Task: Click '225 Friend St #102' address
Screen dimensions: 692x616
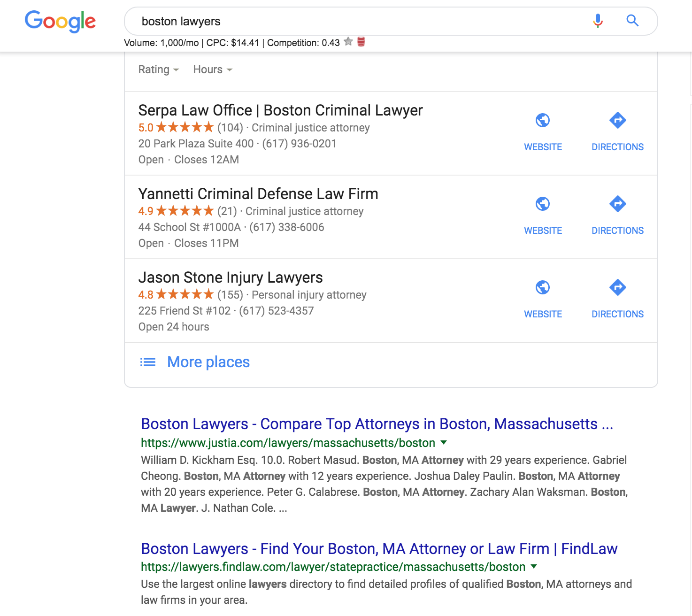Action: [185, 311]
